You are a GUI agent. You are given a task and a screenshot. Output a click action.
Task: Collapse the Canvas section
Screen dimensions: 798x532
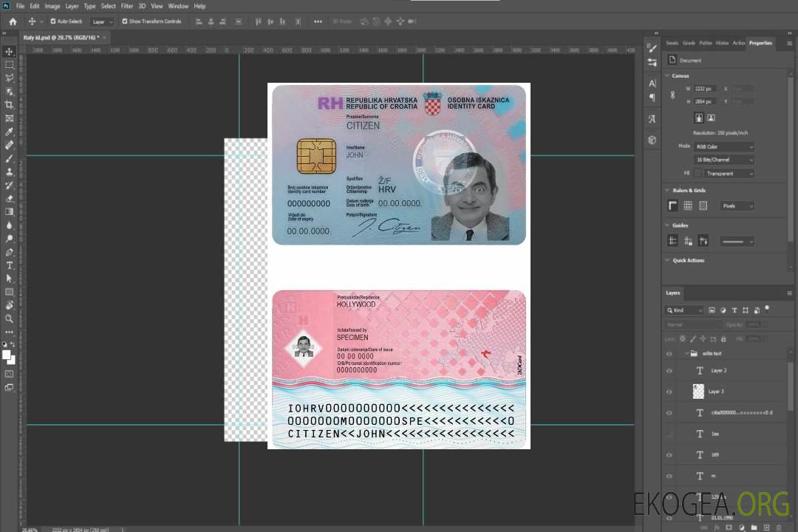(x=667, y=75)
